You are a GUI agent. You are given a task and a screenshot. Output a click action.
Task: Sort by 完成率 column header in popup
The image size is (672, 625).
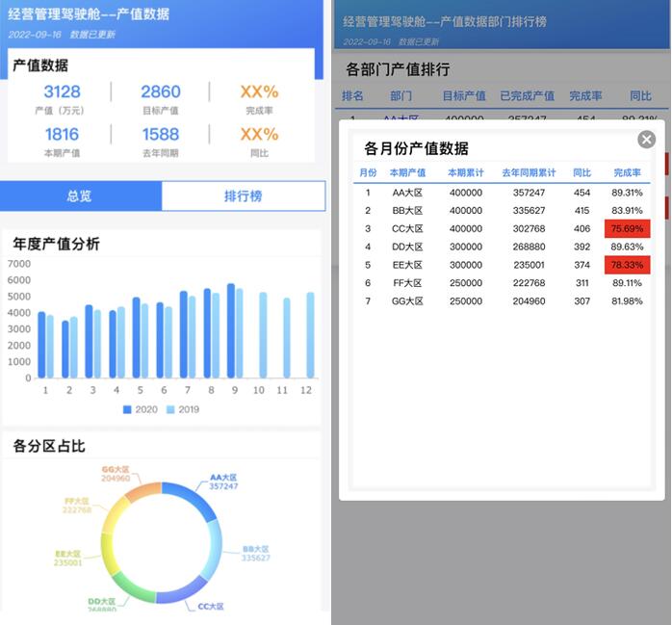(x=627, y=172)
